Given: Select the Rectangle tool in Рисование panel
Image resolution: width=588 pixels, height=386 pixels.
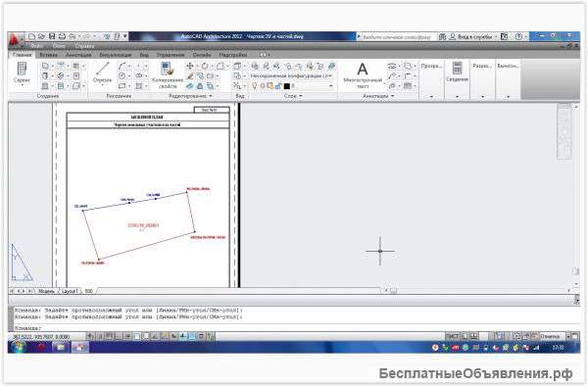Looking at the screenshot, I should (x=122, y=86).
